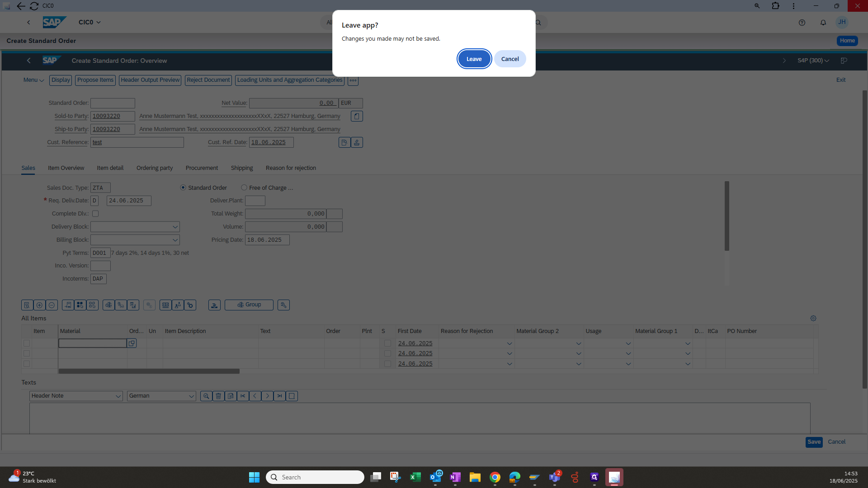
Task: Click the more options ellipsis button in toolbar
Action: point(353,80)
